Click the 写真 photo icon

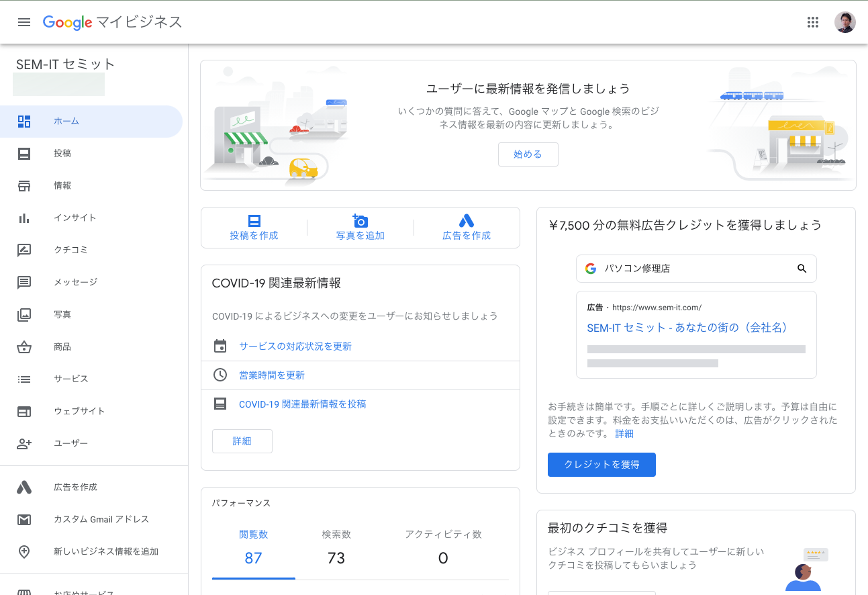pyautogui.click(x=24, y=314)
